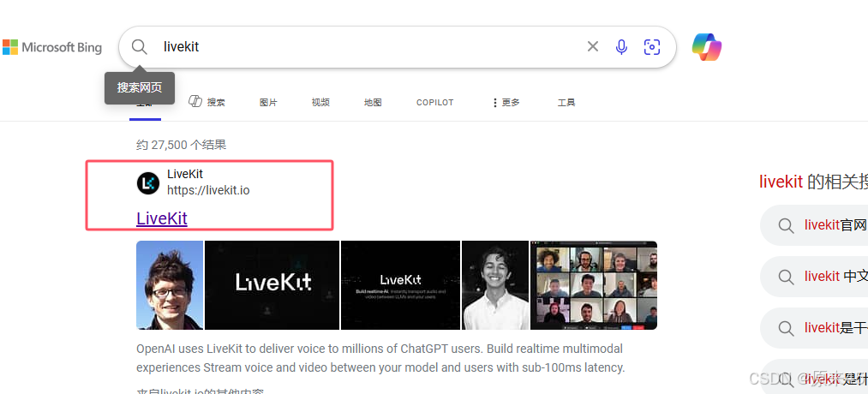The width and height of the screenshot is (868, 394).
Task: Switch to the 搜索 Copilot search tab
Action: [207, 103]
